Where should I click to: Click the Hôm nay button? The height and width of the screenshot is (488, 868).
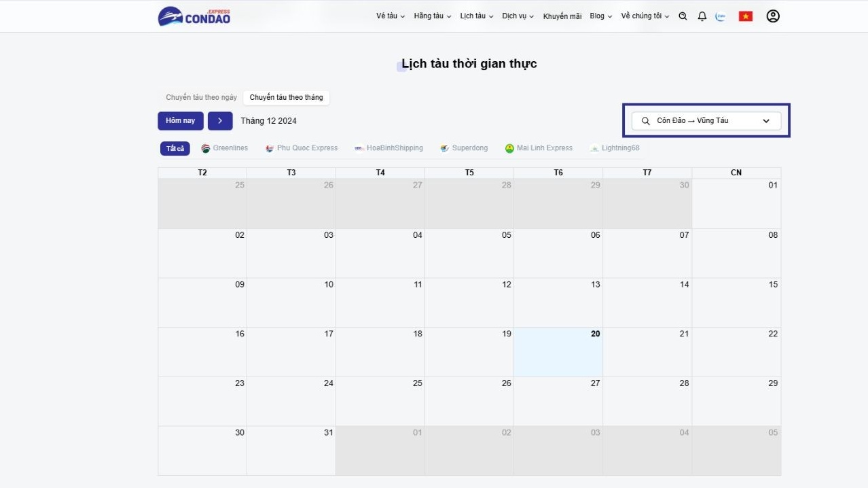[x=181, y=121]
